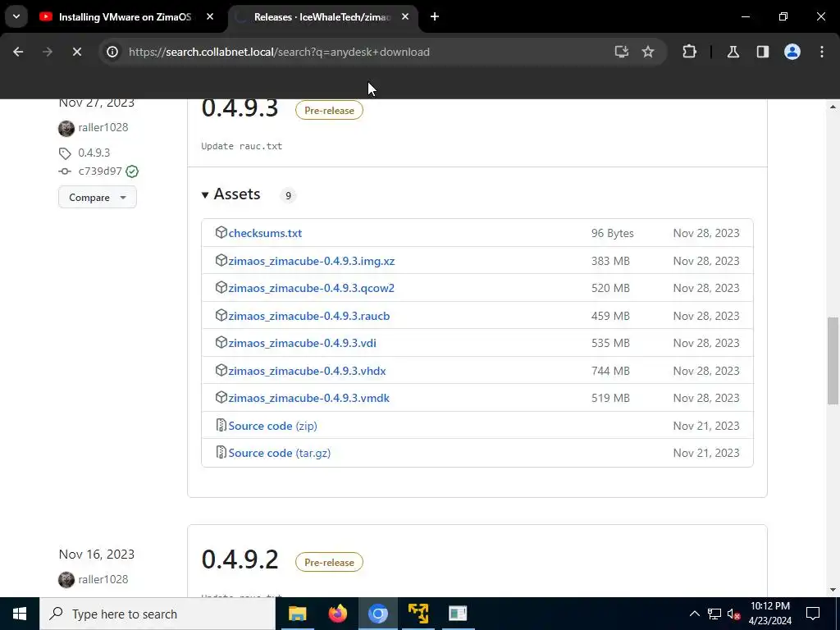Image resolution: width=840 pixels, height=630 pixels.
Task: Switch to Releases IceWhaleTech tab
Action: (322, 17)
